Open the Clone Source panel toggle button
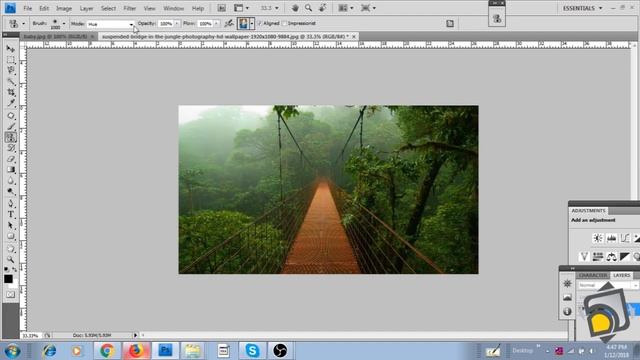 click(x=497, y=18)
